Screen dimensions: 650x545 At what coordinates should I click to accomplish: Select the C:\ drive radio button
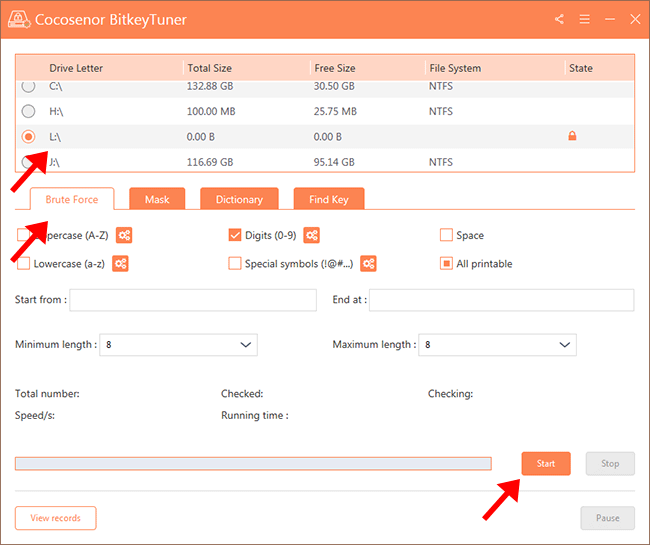28,86
